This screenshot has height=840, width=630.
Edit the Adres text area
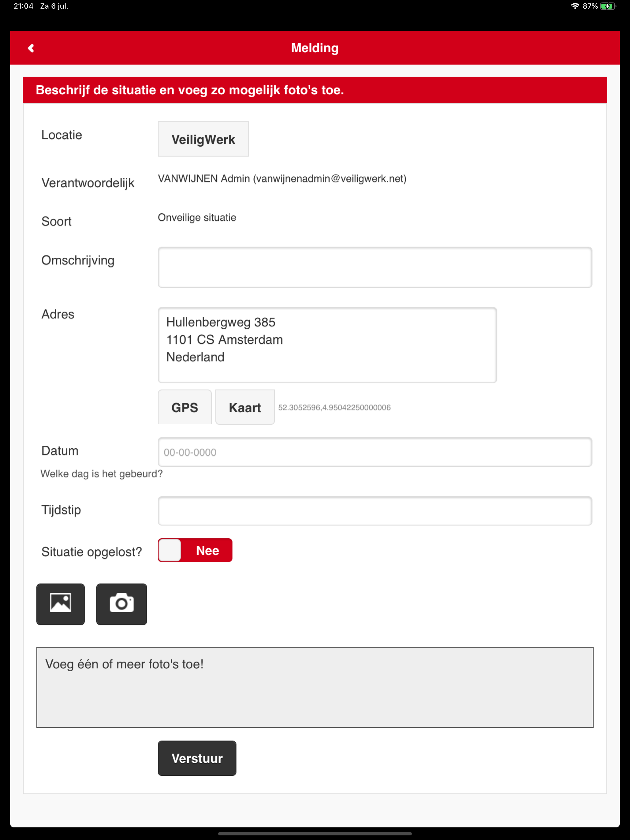327,345
